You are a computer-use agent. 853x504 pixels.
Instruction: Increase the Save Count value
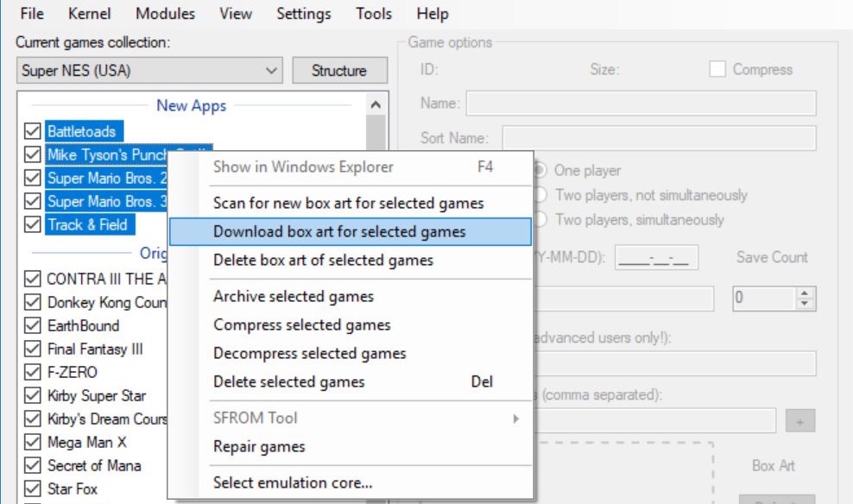click(x=805, y=293)
